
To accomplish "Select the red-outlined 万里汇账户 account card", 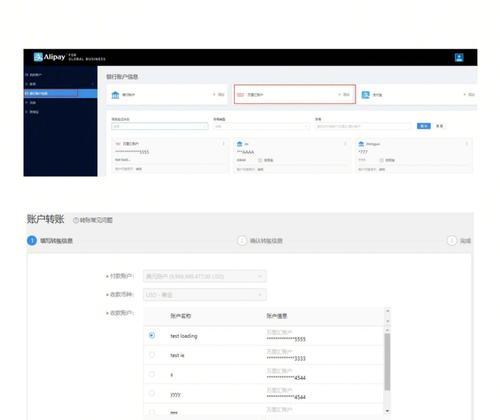I will [x=295, y=94].
